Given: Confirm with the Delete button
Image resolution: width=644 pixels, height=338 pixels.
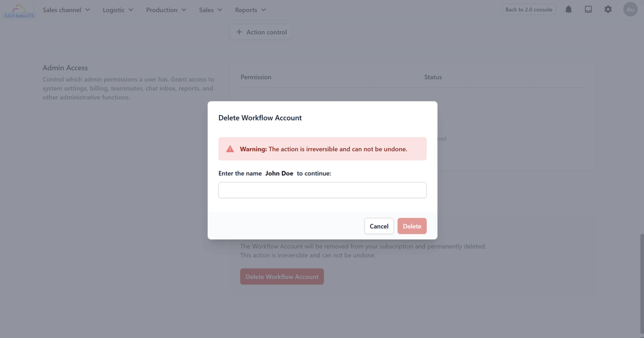Looking at the screenshot, I should pyautogui.click(x=412, y=226).
